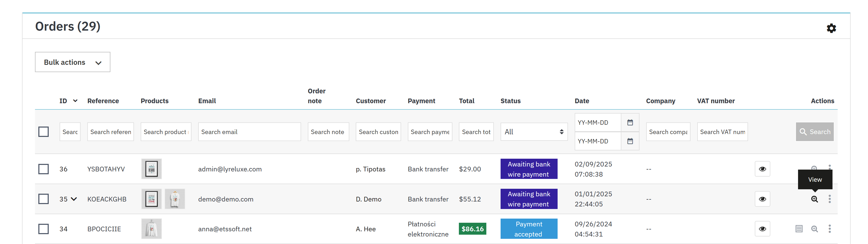The width and height of the screenshot is (868, 244).
Task: Click the eye preview icon for order 36
Action: click(762, 169)
